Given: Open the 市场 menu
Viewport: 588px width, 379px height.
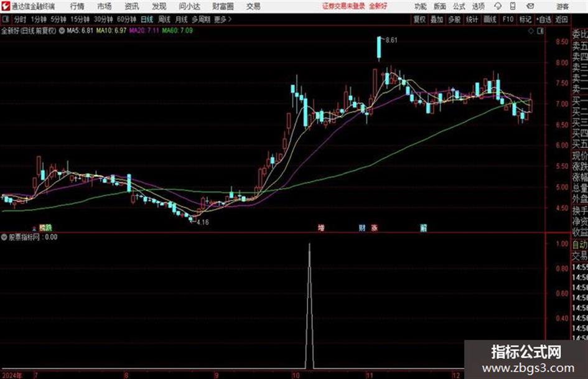Looking at the screenshot, I should (x=105, y=6).
